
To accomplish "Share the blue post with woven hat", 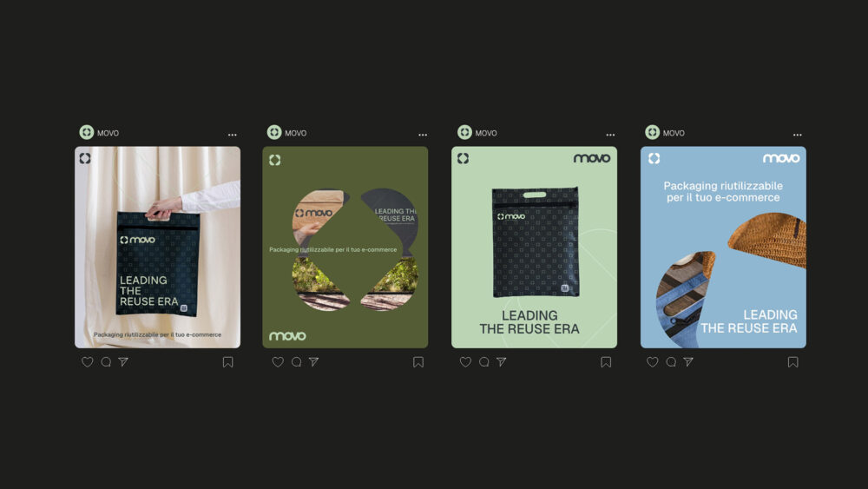I will click(x=688, y=361).
